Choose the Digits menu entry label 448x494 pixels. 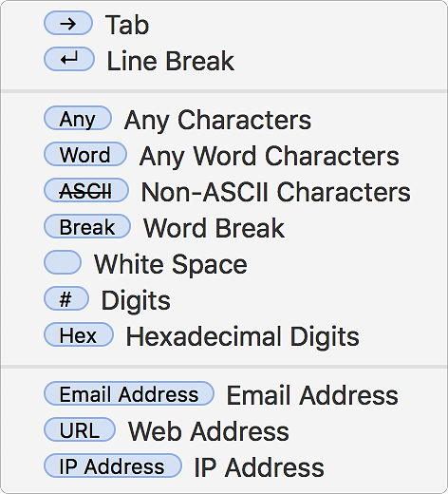(x=136, y=300)
